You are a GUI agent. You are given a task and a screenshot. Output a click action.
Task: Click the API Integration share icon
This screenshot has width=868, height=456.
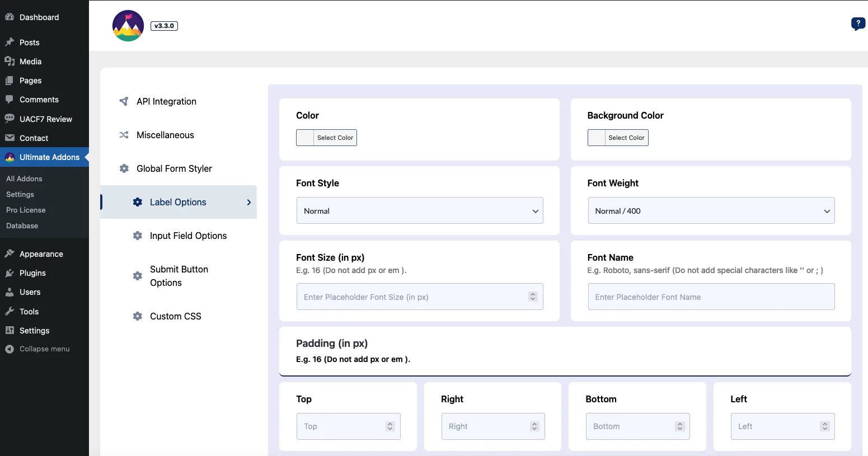tap(124, 101)
